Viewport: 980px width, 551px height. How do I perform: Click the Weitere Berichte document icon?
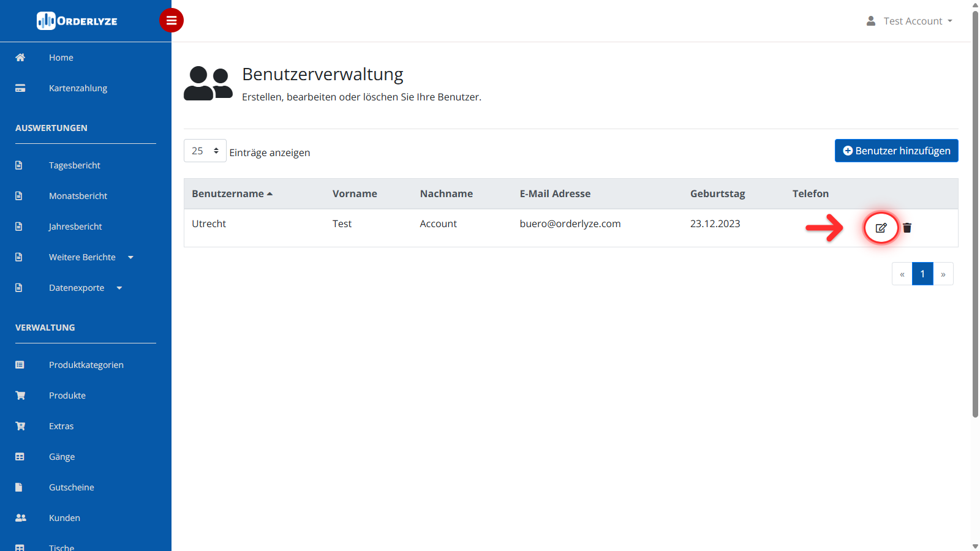tap(19, 257)
